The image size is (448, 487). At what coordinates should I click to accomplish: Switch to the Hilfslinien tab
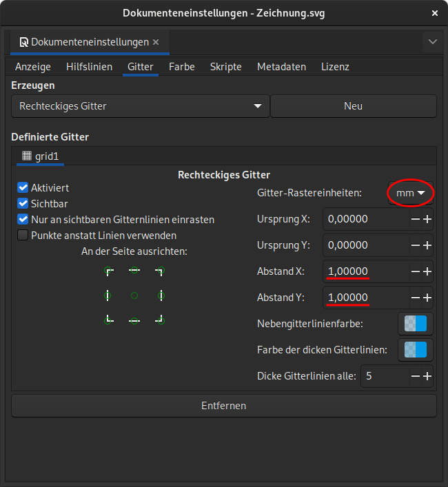89,67
